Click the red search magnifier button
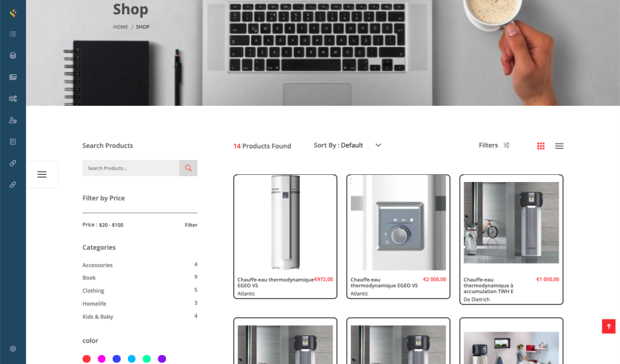Image resolution: width=620 pixels, height=364 pixels. coord(188,168)
